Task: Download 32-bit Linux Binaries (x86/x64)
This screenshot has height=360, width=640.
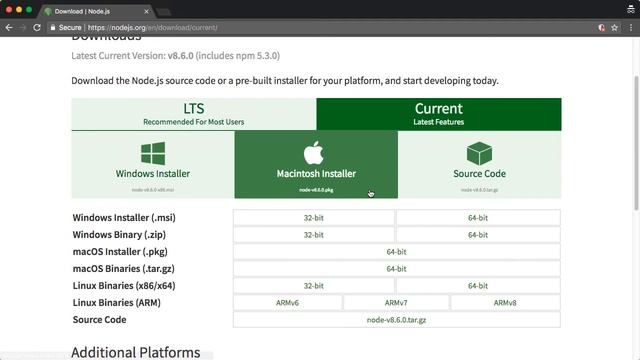Action: click(x=313, y=286)
